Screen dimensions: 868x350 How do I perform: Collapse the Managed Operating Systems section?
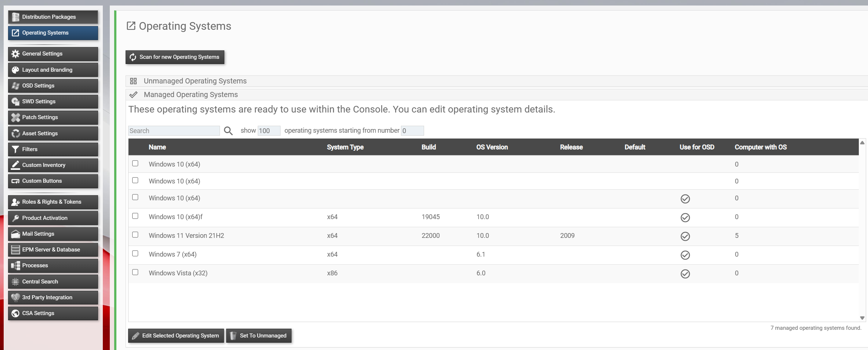click(x=497, y=94)
